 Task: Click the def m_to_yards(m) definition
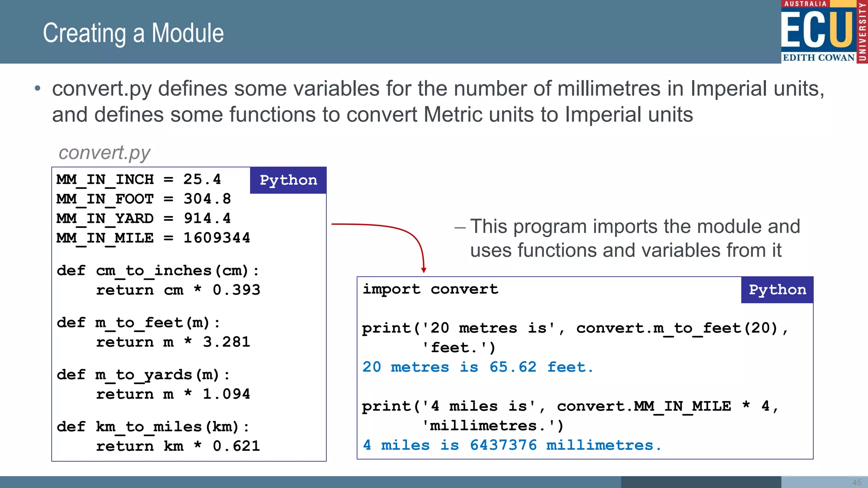click(143, 375)
